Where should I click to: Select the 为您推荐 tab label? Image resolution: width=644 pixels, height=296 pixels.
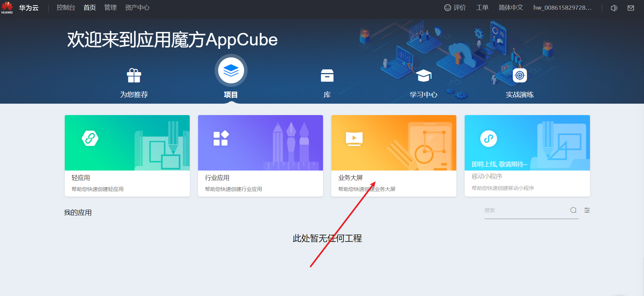click(134, 95)
